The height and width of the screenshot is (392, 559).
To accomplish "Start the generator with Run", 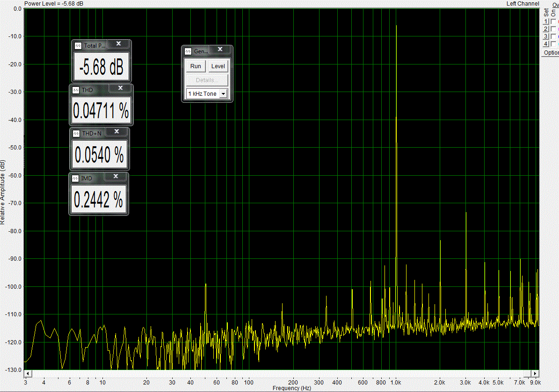I will (196, 66).
